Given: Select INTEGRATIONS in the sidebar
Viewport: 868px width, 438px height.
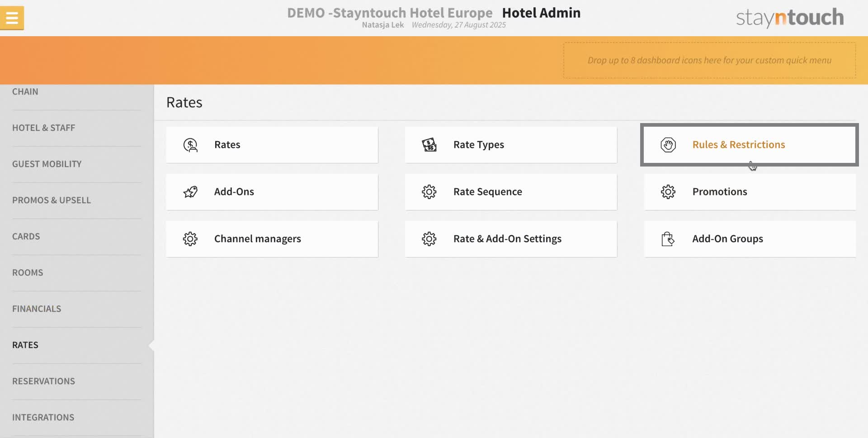Looking at the screenshot, I should coord(77,418).
